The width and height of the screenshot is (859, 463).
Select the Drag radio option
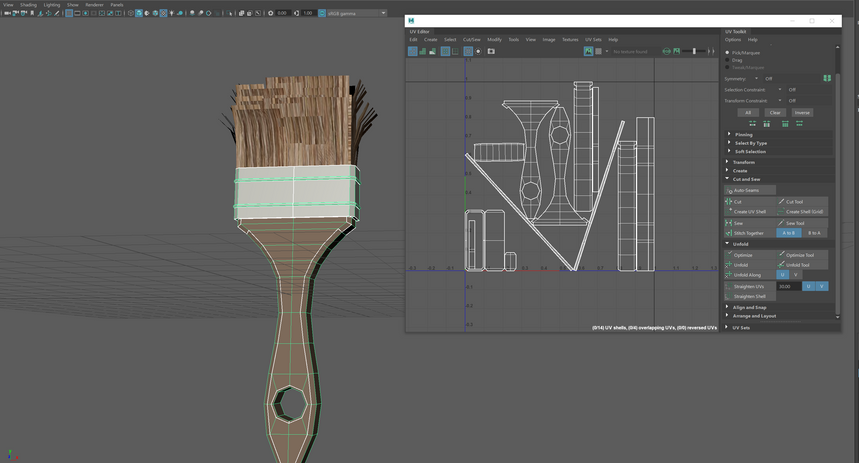point(727,60)
